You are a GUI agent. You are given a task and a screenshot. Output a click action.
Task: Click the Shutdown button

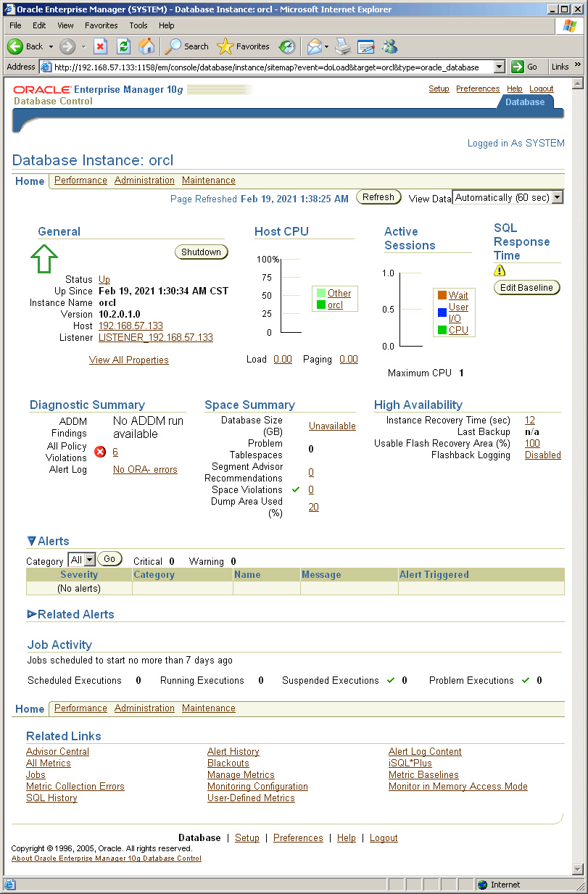point(202,252)
